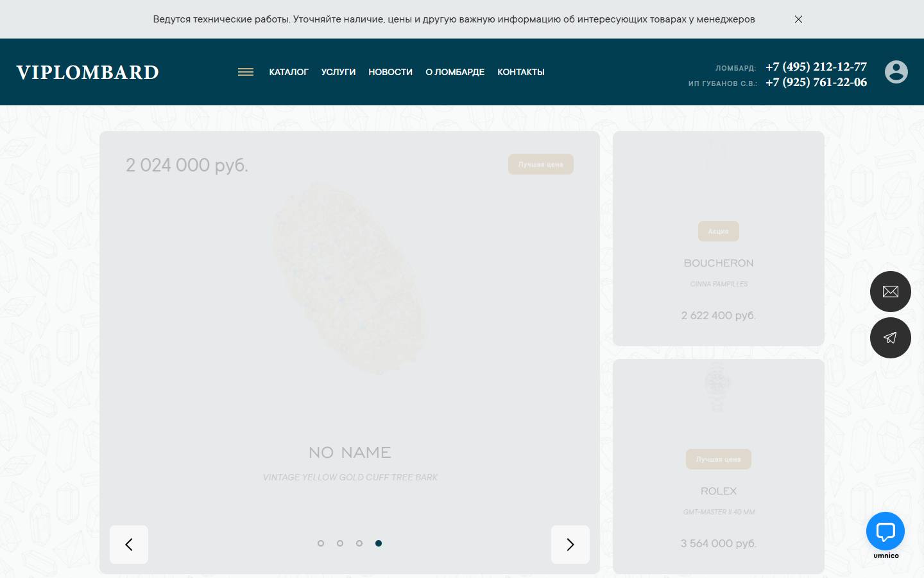This screenshot has height=578, width=924.
Task: Open the О ЛОМБАРДЕ menu item
Action: pyautogui.click(x=455, y=72)
